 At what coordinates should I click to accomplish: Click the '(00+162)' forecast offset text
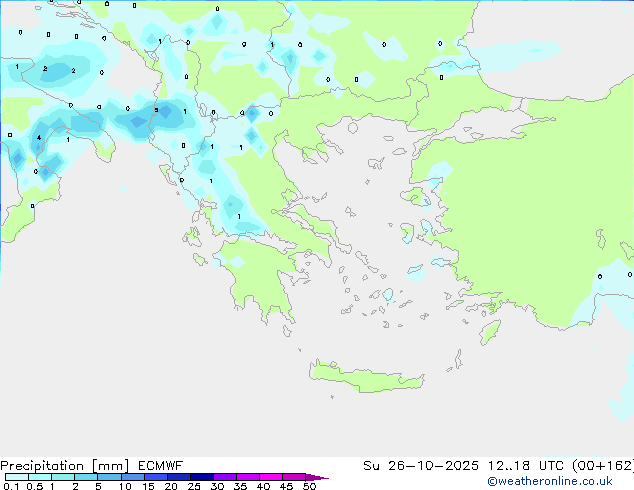603,466
